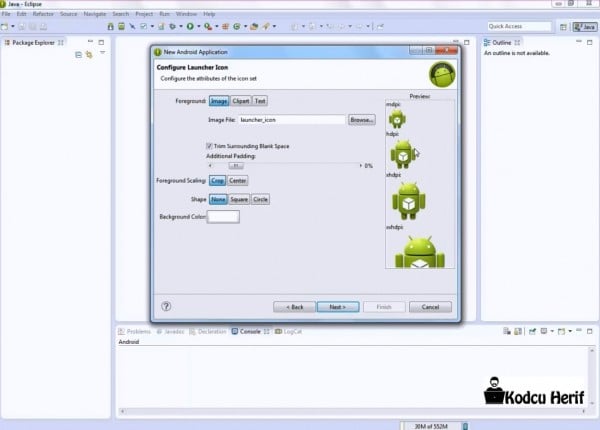Click the Run External Tools toolbar icon
Screen dimensions: 600x430
click(x=208, y=26)
